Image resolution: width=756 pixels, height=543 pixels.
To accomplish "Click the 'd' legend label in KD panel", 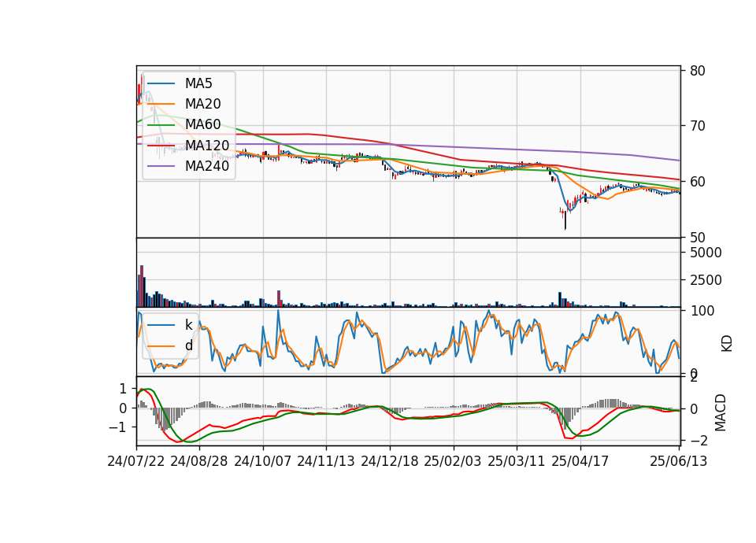I will 188,345.
